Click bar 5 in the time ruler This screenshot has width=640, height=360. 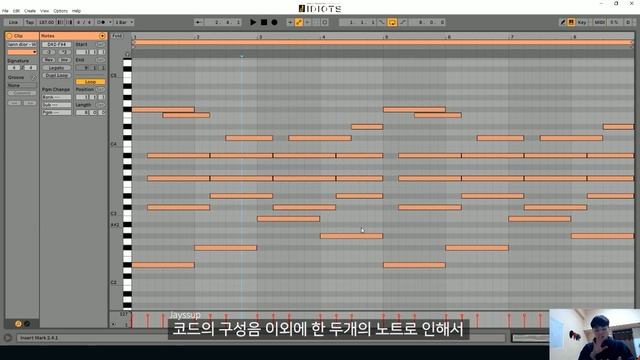pyautogui.click(x=386, y=37)
